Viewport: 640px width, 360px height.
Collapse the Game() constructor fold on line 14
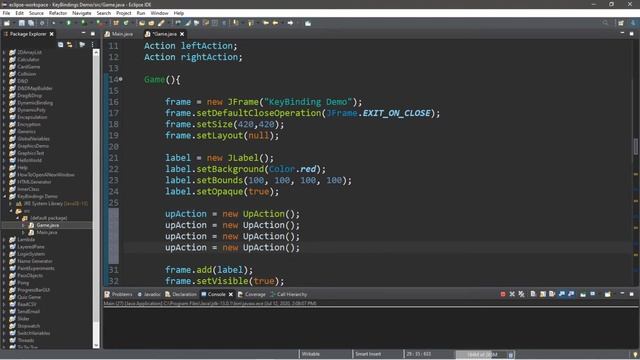coord(121,79)
